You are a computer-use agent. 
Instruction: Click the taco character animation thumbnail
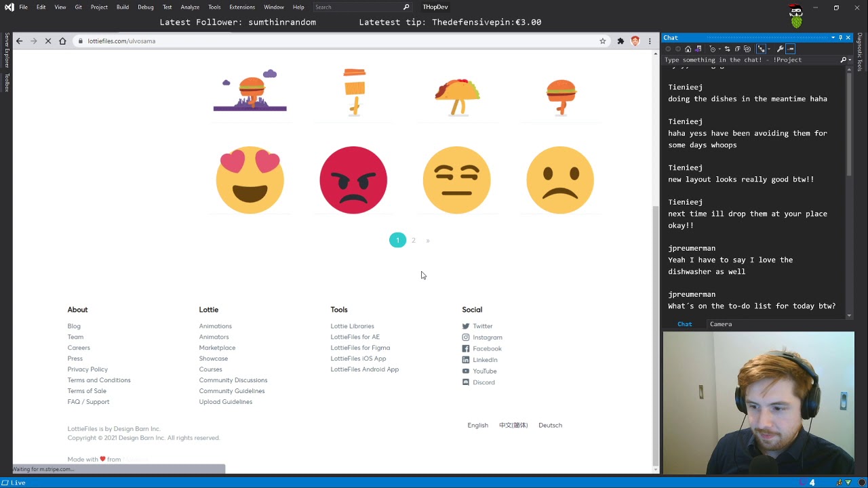(456, 97)
